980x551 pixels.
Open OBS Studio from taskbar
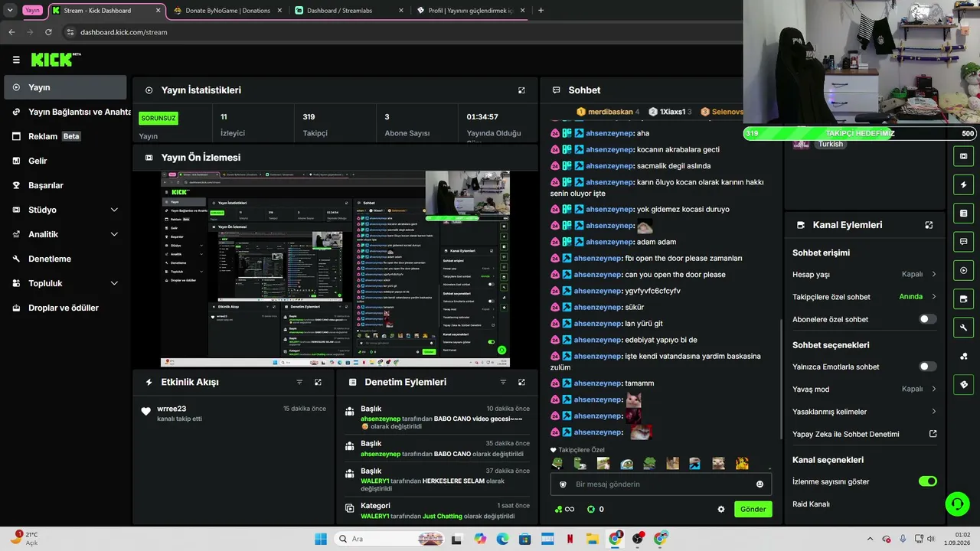tap(638, 539)
